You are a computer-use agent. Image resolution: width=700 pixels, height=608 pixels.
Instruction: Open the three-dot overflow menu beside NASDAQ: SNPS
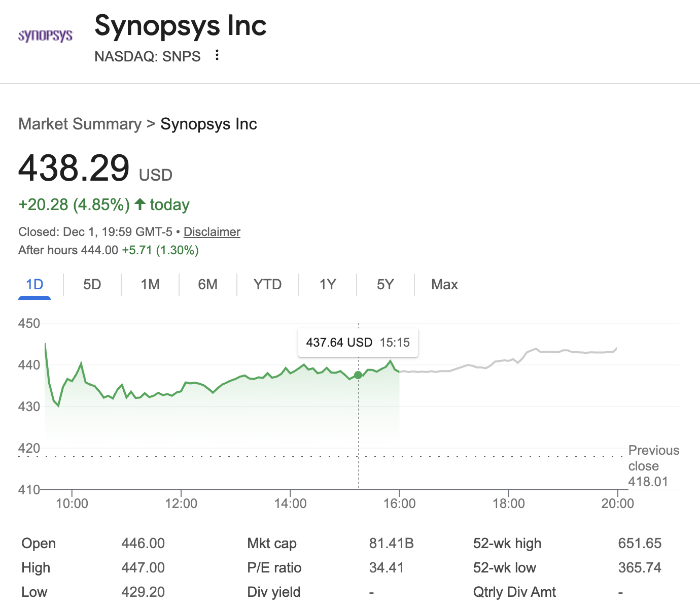(x=217, y=56)
